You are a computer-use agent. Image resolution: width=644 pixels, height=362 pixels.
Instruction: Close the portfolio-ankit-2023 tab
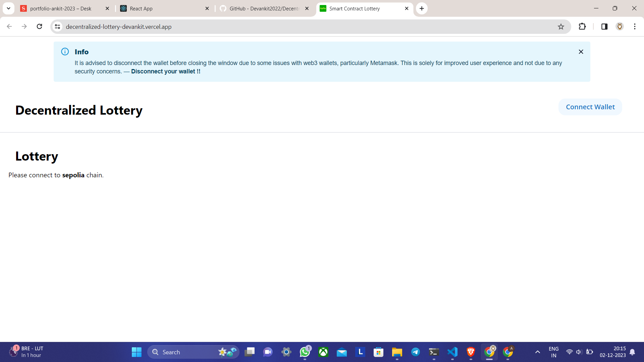[107, 8]
